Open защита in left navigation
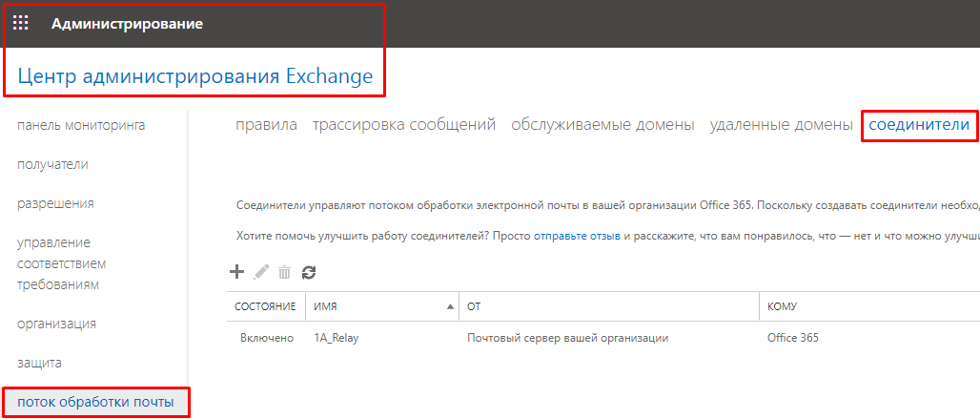The height and width of the screenshot is (419, 980). (x=39, y=363)
